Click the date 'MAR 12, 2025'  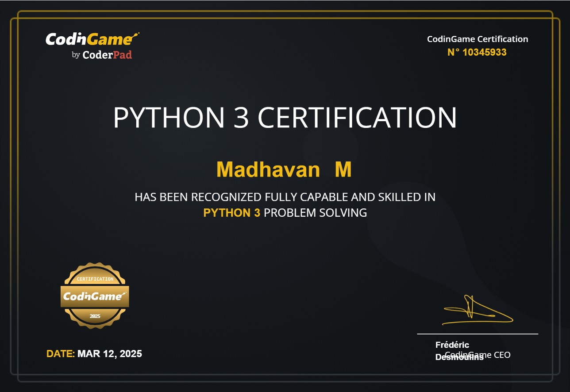(110, 354)
